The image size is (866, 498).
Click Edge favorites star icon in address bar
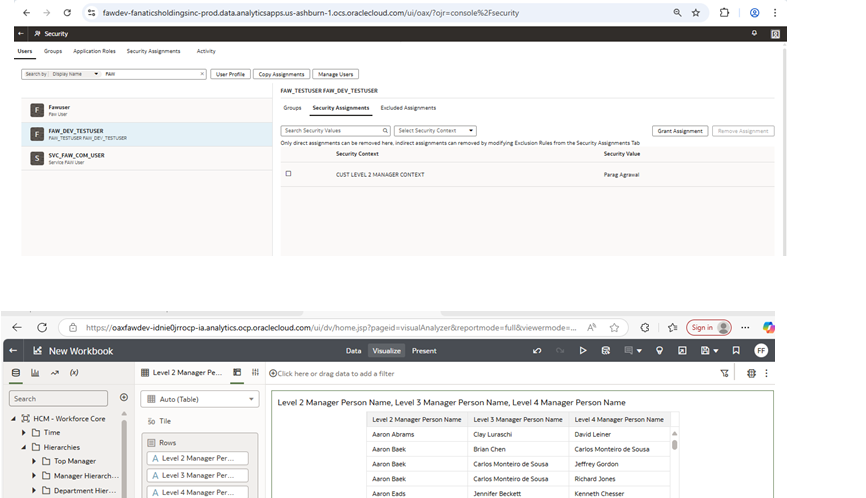click(614, 327)
